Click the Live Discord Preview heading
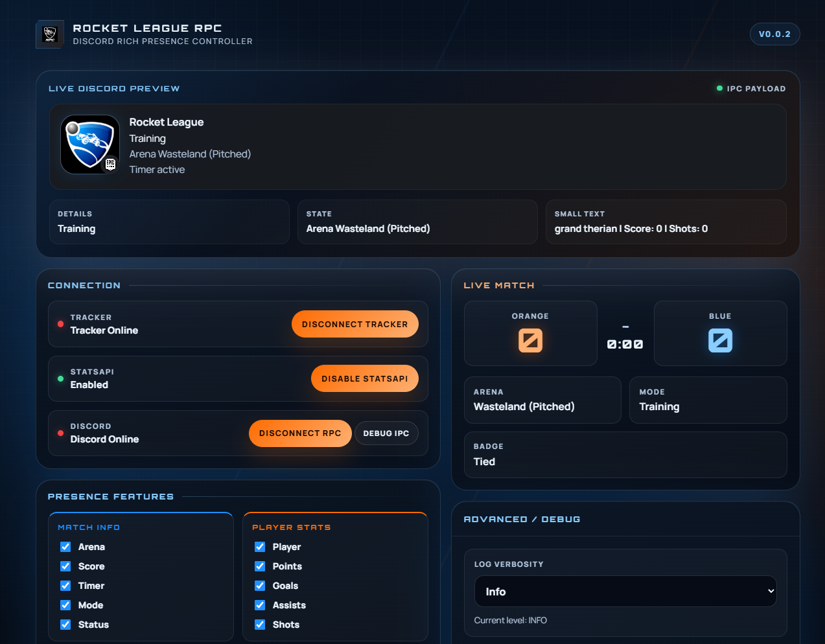The height and width of the screenshot is (644, 825). click(x=114, y=89)
